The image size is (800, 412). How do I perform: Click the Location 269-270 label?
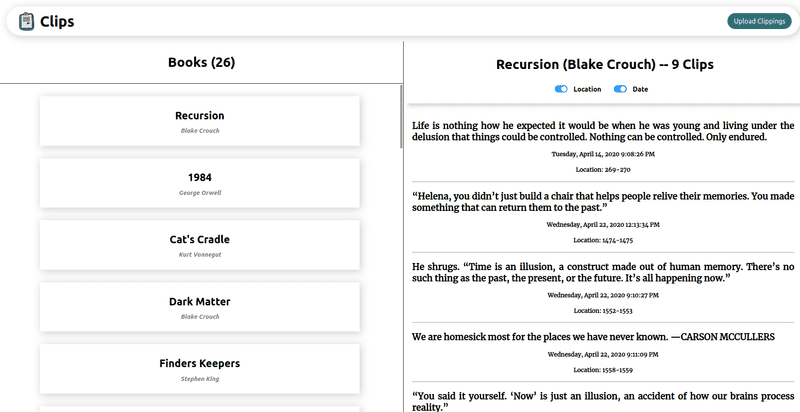tap(603, 170)
